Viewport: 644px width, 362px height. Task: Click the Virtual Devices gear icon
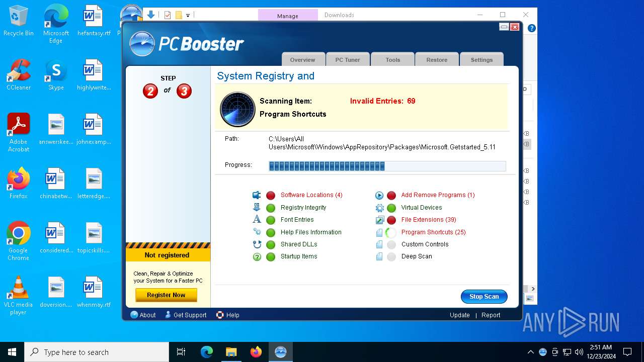pyautogui.click(x=379, y=208)
